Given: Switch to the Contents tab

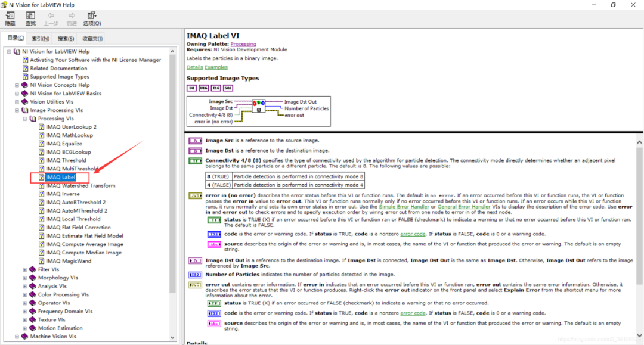Looking at the screenshot, I should pyautogui.click(x=16, y=38).
